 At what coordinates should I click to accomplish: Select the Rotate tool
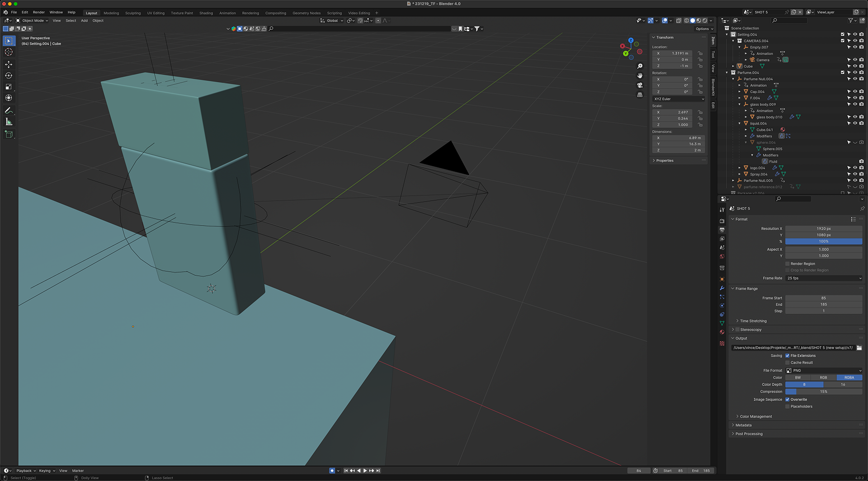(x=9, y=75)
